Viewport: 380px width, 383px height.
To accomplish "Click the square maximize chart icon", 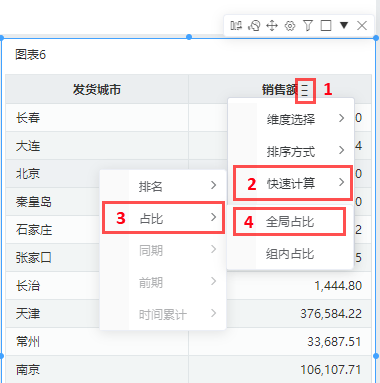I will click(326, 25).
